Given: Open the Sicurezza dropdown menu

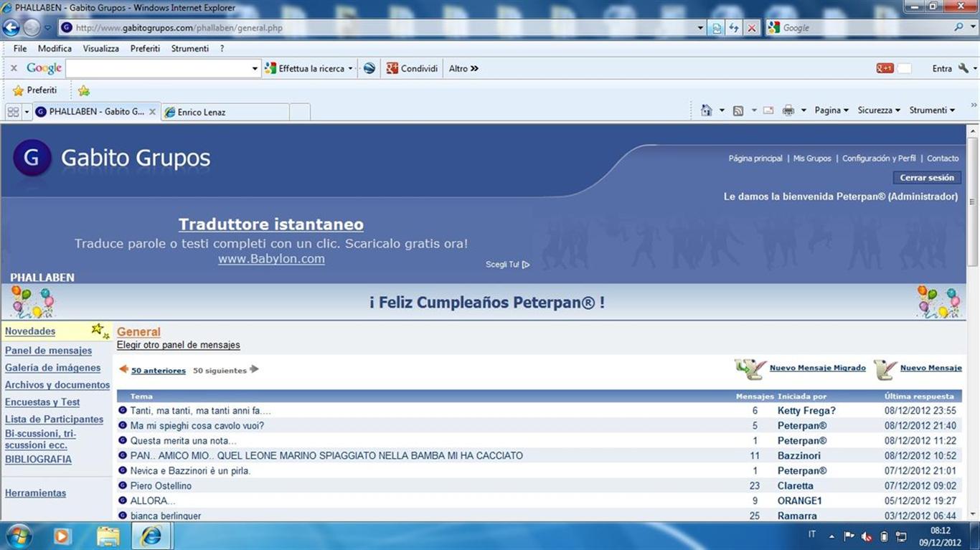Looking at the screenshot, I should coord(879,110).
